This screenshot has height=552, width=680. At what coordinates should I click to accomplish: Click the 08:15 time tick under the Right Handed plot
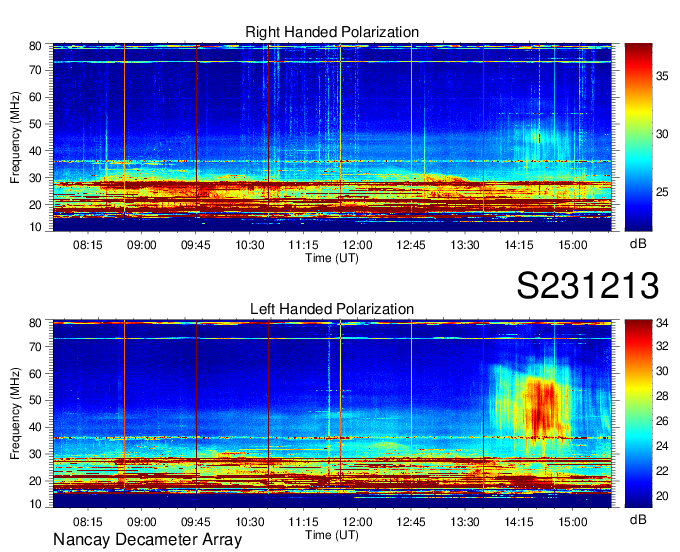[88, 245]
